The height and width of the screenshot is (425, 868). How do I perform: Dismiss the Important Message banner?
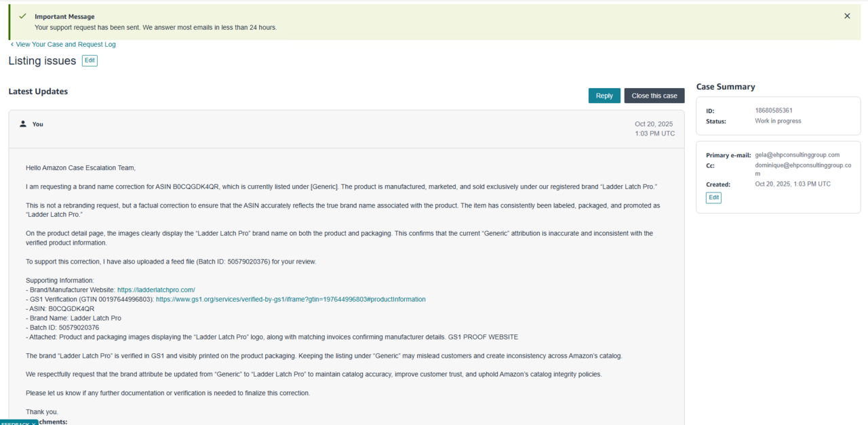(847, 16)
